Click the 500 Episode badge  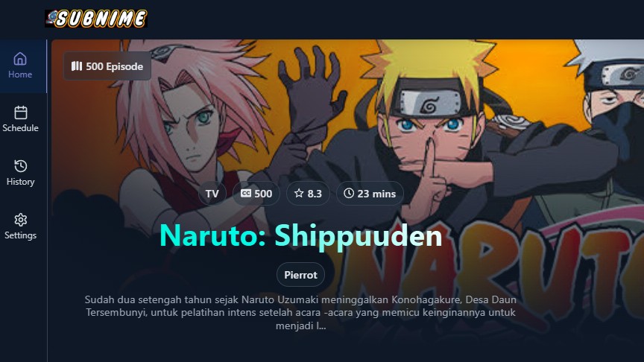[x=107, y=66]
